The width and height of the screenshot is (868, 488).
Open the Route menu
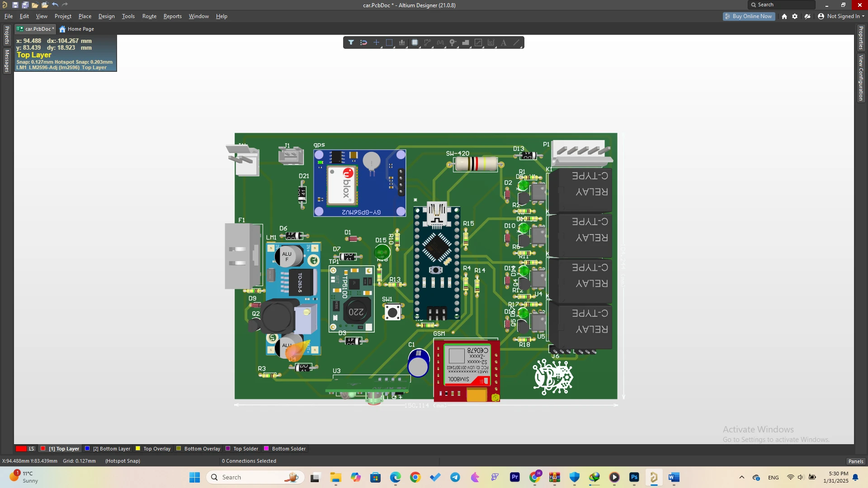[x=149, y=16]
